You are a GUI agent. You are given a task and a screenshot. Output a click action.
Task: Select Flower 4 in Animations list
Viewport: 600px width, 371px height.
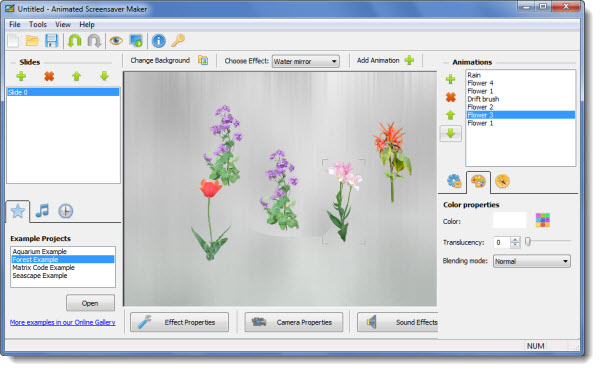(520, 83)
